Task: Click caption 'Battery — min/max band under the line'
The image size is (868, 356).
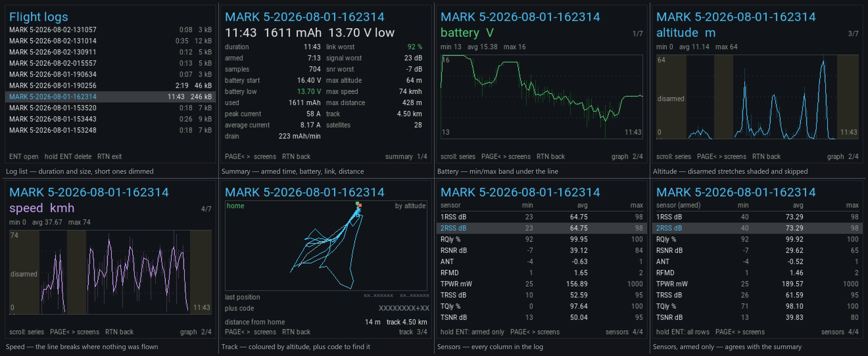Action: [497, 171]
